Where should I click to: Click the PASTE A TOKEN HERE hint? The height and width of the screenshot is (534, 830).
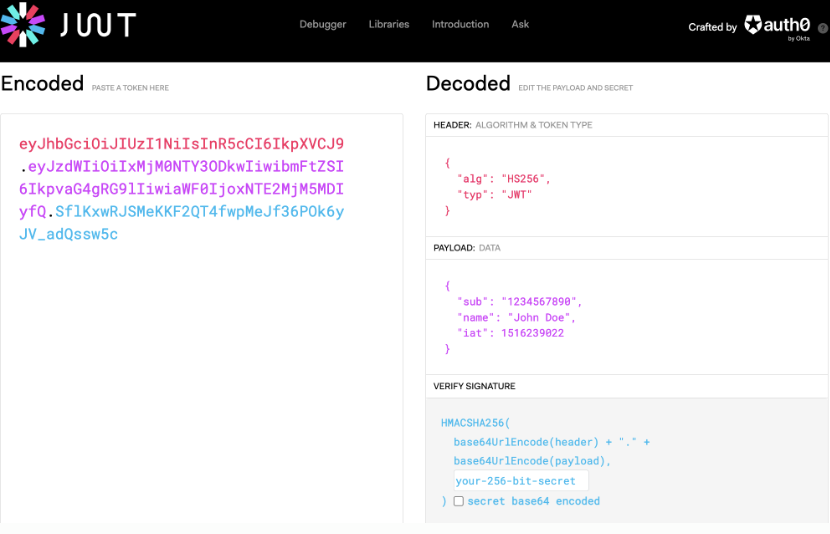[130, 88]
